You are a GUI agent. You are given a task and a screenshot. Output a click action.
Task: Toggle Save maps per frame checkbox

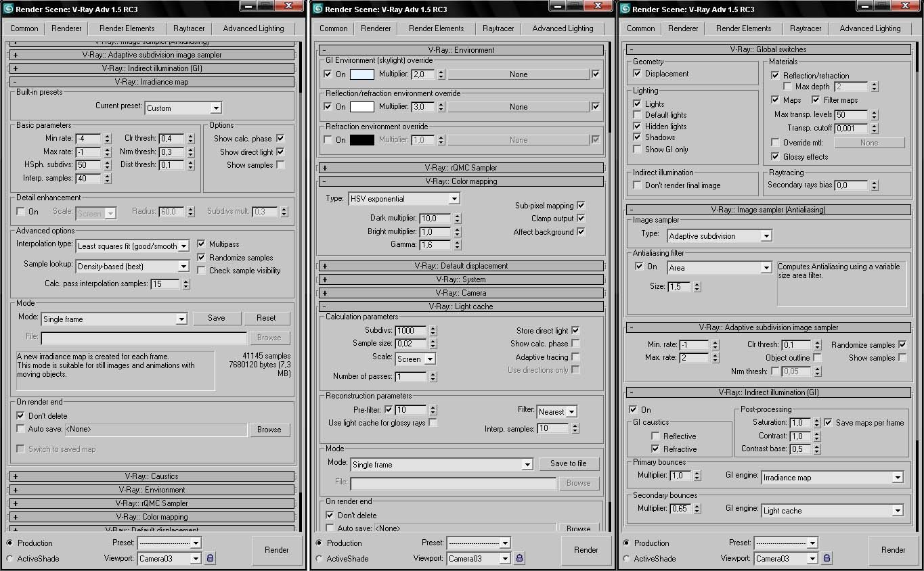pos(829,422)
